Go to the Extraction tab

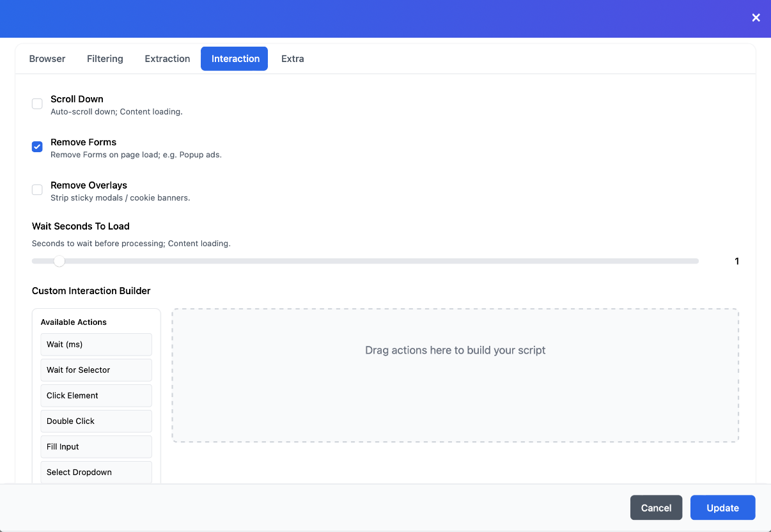point(167,59)
